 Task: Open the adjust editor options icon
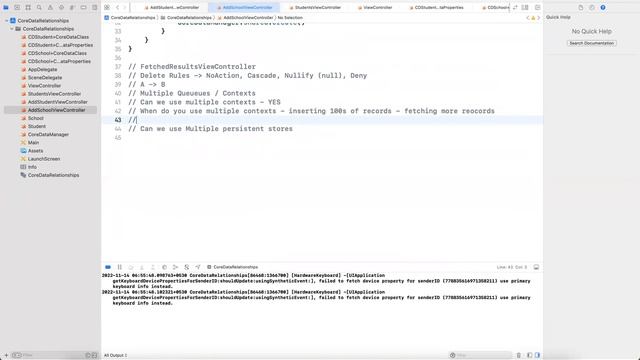pos(525,7)
